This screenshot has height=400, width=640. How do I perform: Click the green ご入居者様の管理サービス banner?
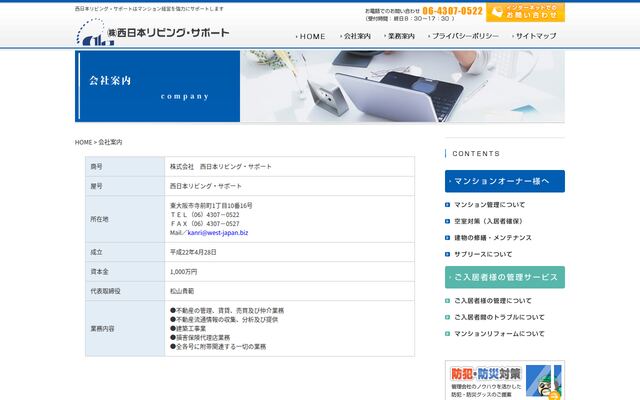(505, 277)
